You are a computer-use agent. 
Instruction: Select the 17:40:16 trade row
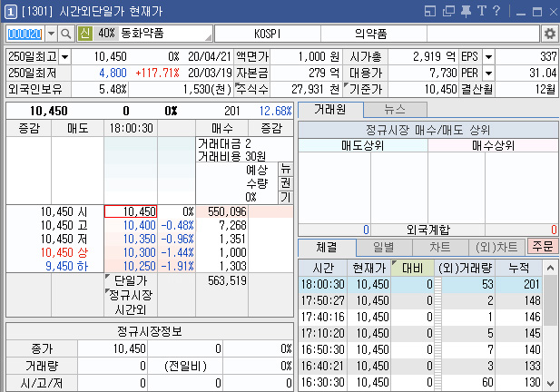pos(421,317)
